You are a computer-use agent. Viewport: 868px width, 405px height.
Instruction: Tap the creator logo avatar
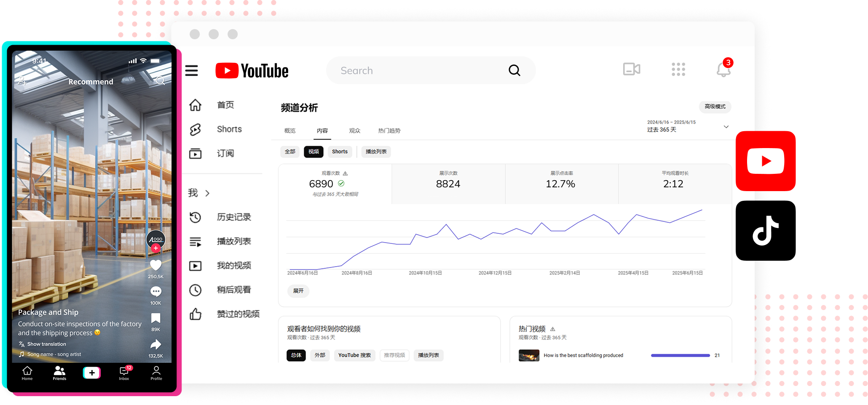pyautogui.click(x=156, y=239)
